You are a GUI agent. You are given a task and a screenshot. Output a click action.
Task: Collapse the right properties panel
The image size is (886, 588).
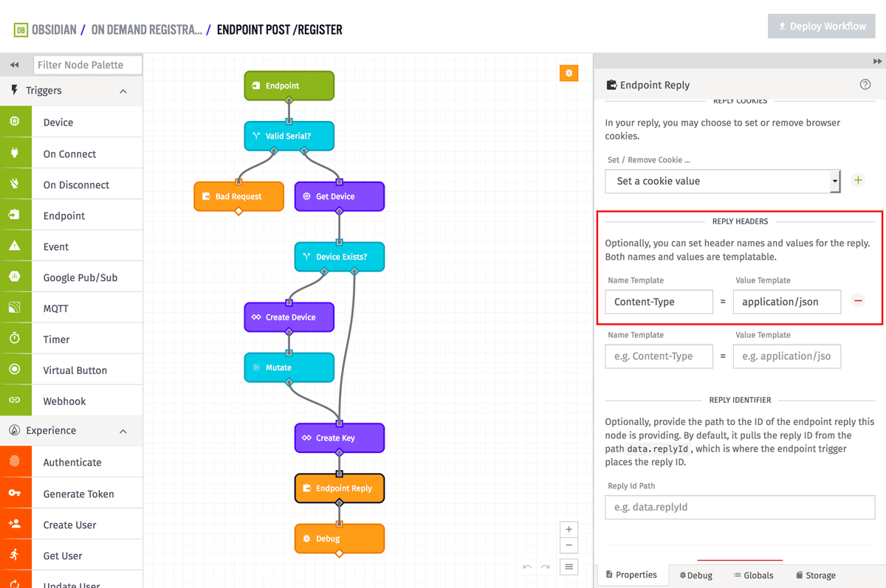tap(877, 61)
